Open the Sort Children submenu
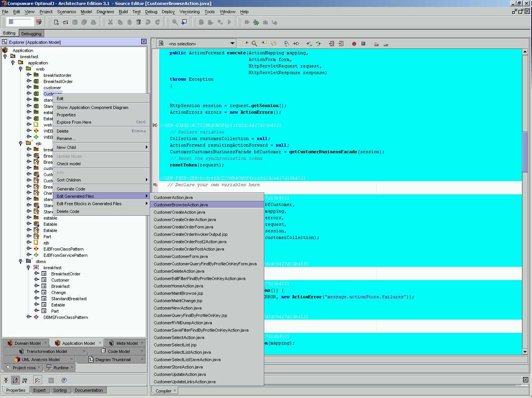The height and width of the screenshot is (398, 532). [102, 180]
